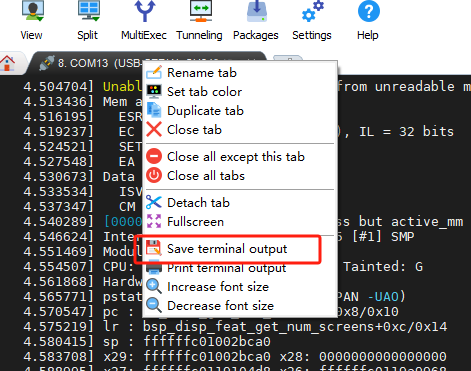Go to the Home tab icon
Screen dimensions: 471x371
click(8, 63)
